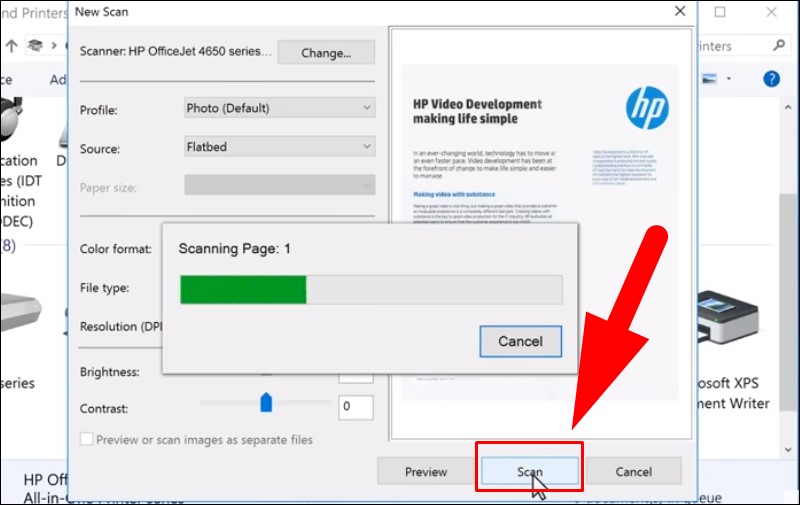
Task: Click the Resolution (DPI) label
Action: click(x=120, y=326)
